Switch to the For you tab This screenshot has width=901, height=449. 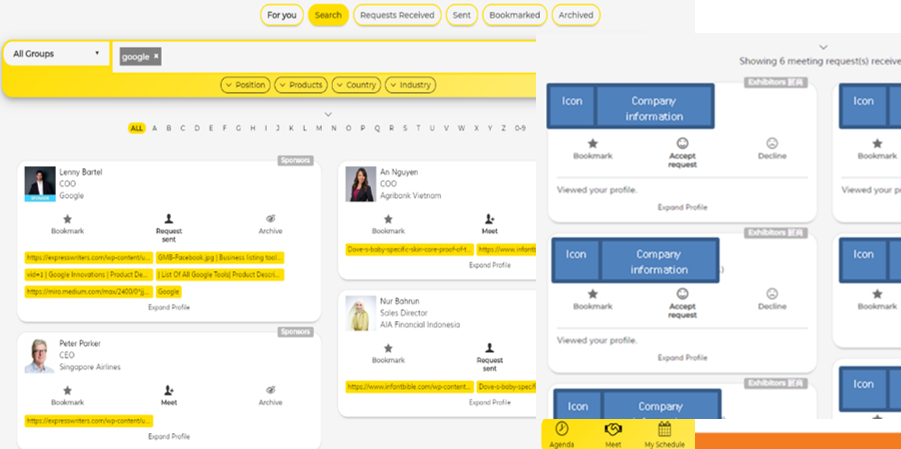pyautogui.click(x=282, y=15)
